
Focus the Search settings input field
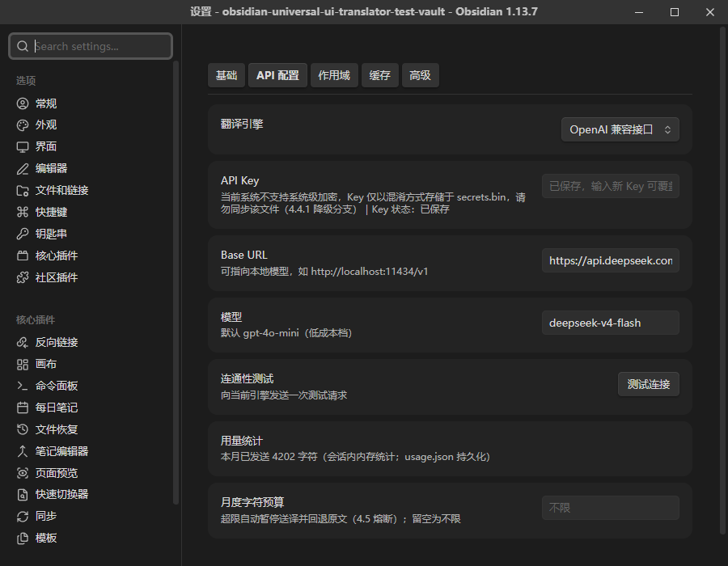91,46
